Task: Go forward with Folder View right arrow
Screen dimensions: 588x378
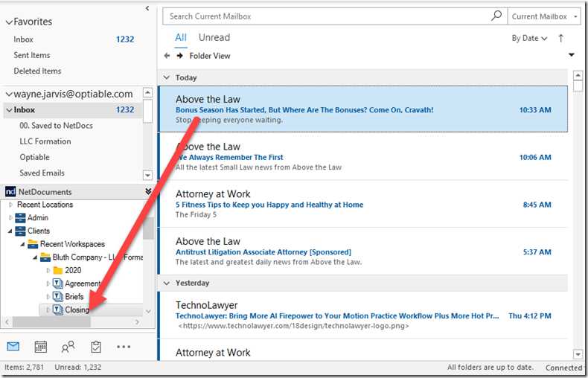Action: [x=180, y=56]
